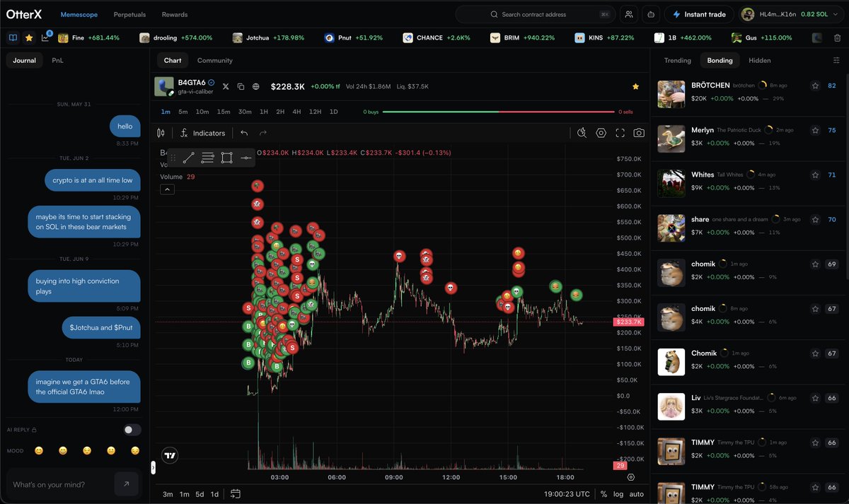
Task: Select the trend line drawing tool
Action: point(188,158)
